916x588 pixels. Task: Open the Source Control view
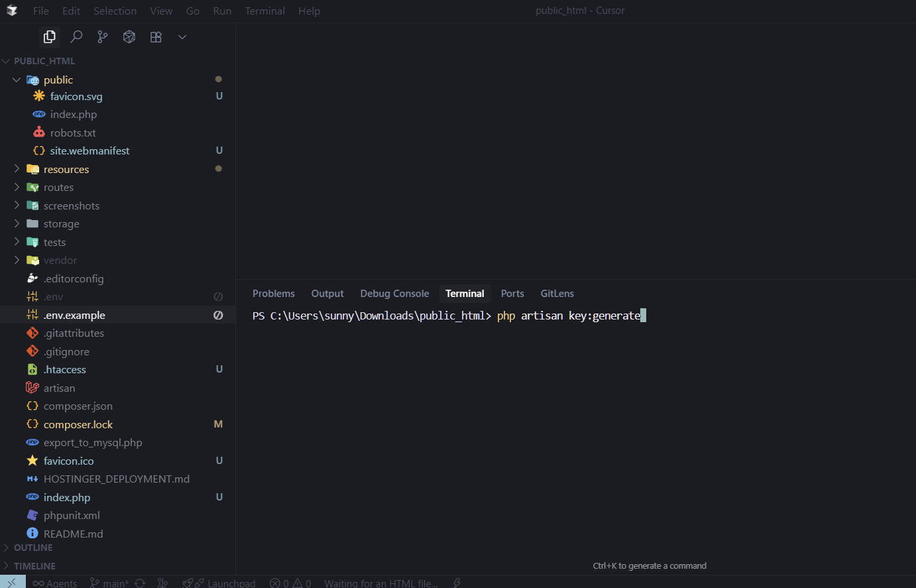(x=102, y=37)
